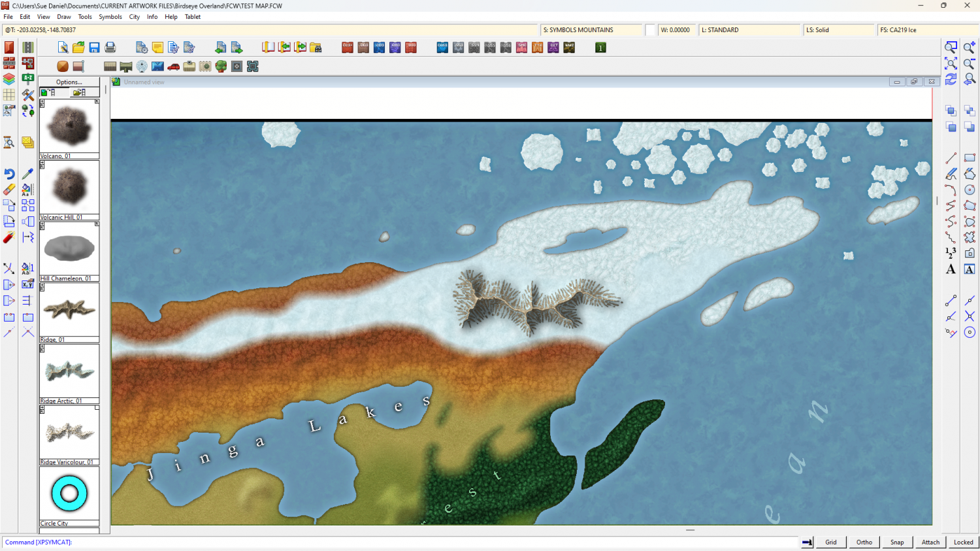Open the Edit menu
The height and width of the screenshot is (551, 980).
25,17
